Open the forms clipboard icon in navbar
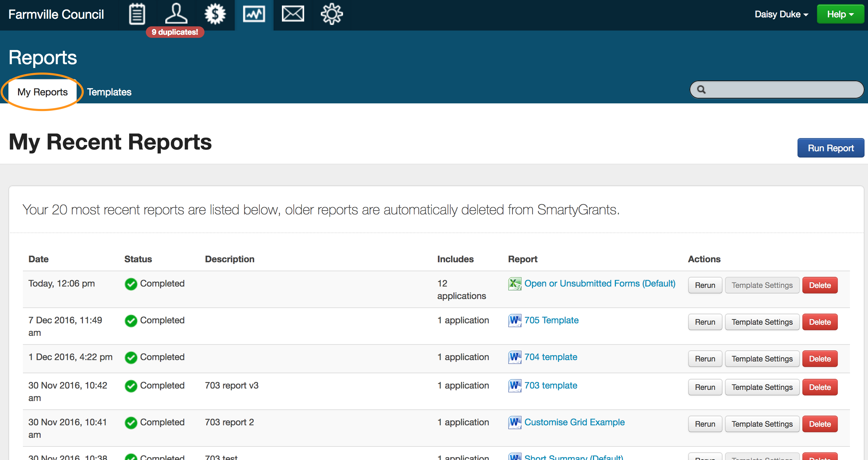This screenshot has width=868, height=460. (137, 14)
